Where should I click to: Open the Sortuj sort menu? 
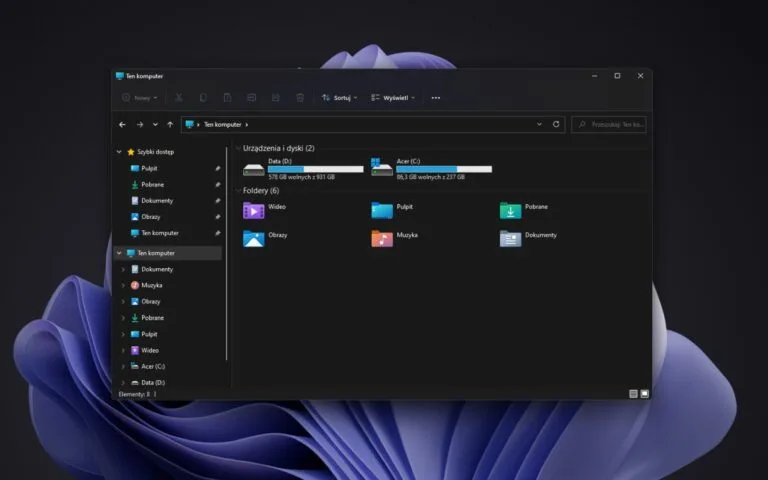pyautogui.click(x=339, y=98)
